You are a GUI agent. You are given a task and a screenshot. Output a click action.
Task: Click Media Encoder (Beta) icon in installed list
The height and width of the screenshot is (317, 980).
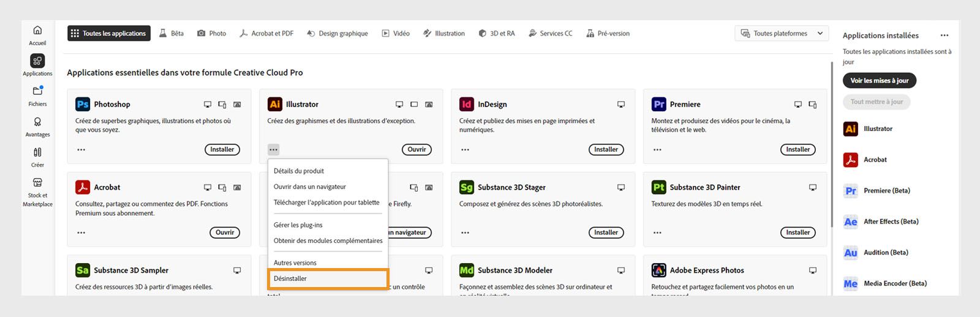point(851,283)
